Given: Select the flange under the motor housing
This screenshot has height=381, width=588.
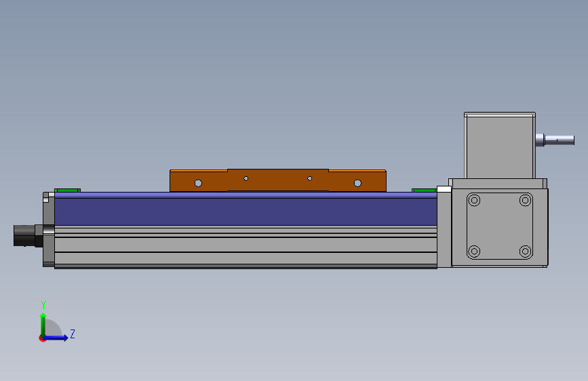Looking at the screenshot, I should click(498, 183).
